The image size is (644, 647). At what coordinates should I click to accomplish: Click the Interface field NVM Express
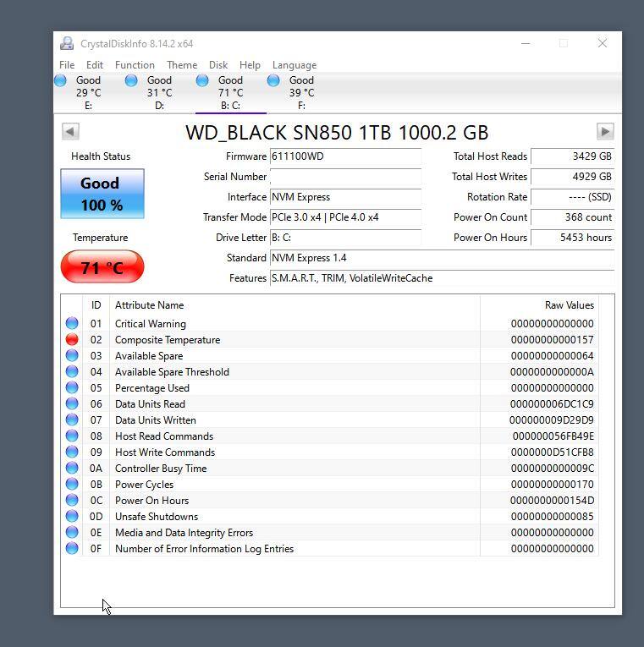(x=345, y=197)
